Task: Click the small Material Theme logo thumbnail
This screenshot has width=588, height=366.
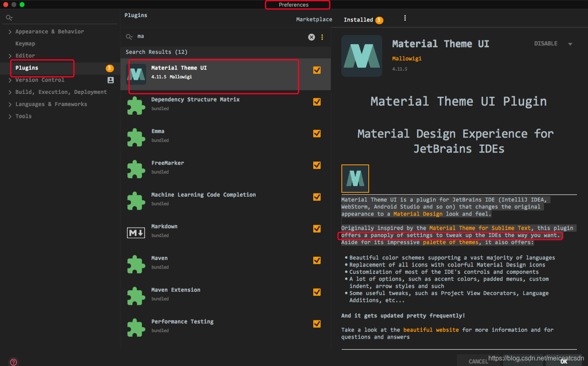Action: pyautogui.click(x=355, y=179)
